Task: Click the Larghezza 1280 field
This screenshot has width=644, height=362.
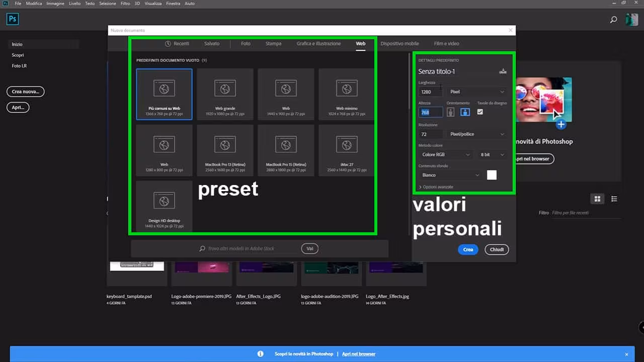Action: point(431,92)
